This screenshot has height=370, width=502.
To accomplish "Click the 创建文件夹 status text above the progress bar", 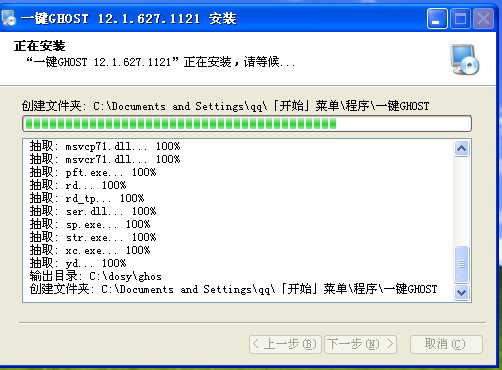I will pyautogui.click(x=225, y=106).
